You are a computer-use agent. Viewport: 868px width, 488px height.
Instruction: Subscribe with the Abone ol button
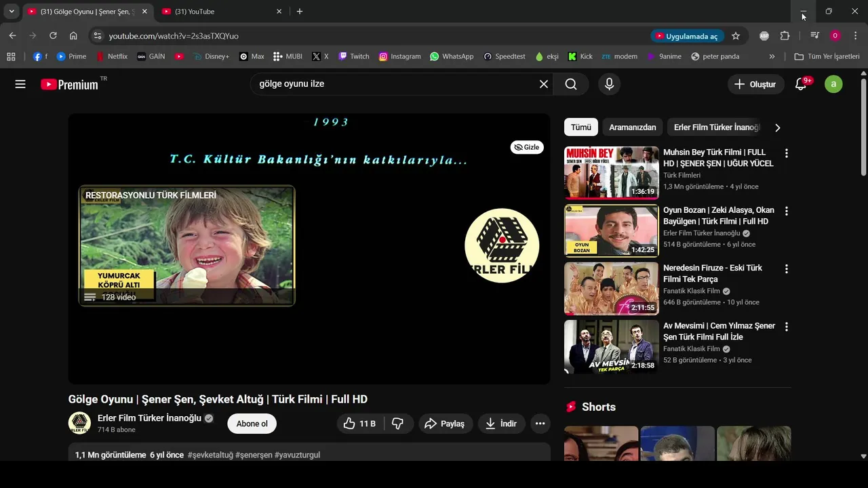(252, 424)
